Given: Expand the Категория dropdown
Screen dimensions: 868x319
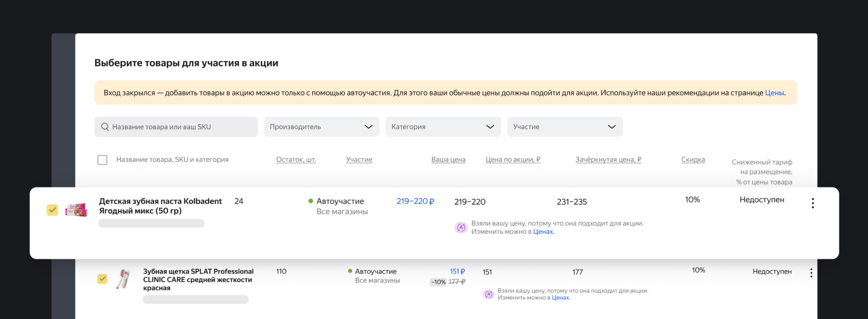Looking at the screenshot, I should click(443, 127).
